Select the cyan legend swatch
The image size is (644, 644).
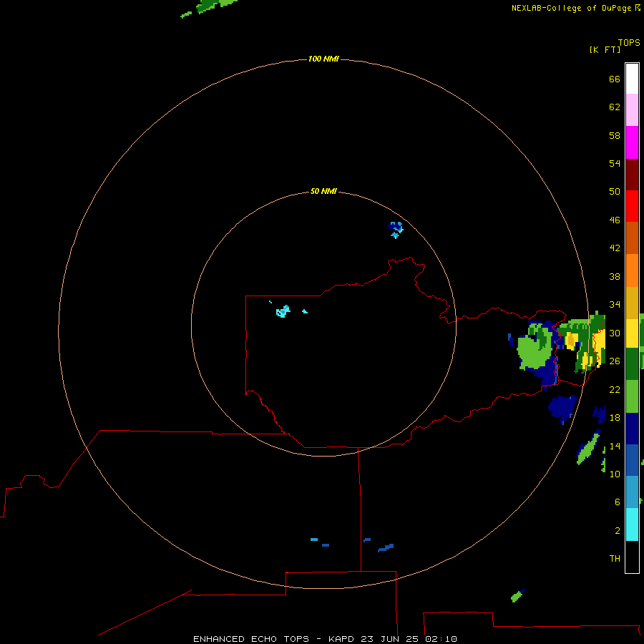tap(632, 525)
